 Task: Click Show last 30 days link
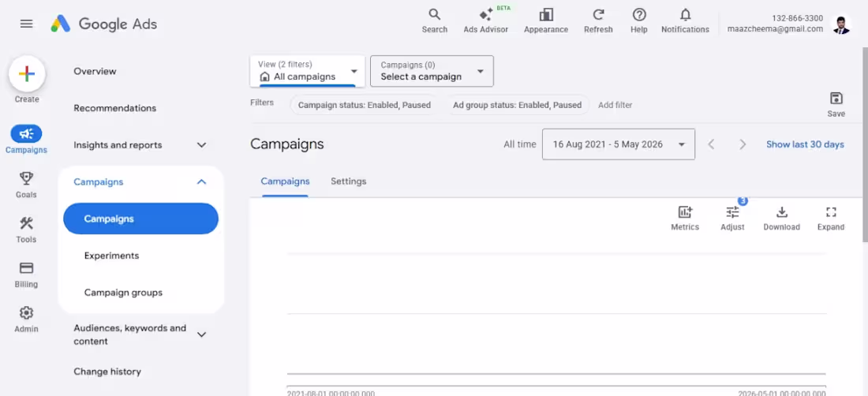click(805, 144)
